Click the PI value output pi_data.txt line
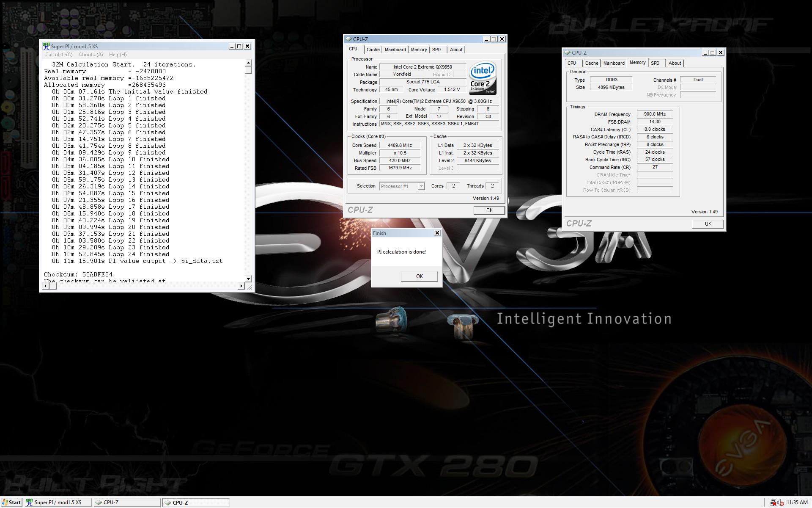812x508 pixels. [x=137, y=261]
